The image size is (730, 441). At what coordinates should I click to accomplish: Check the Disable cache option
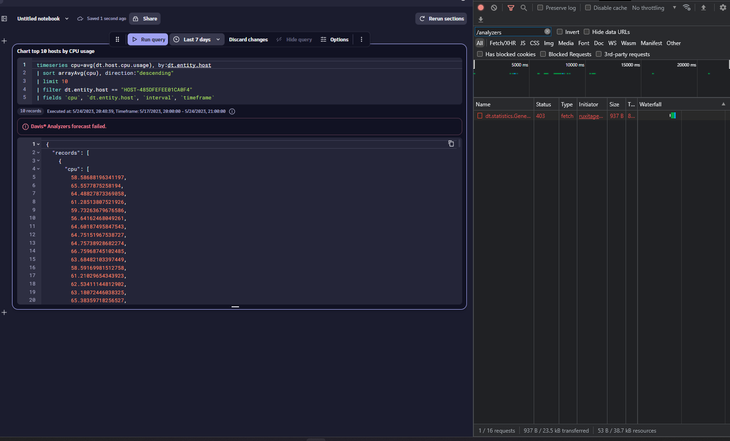[586, 8]
